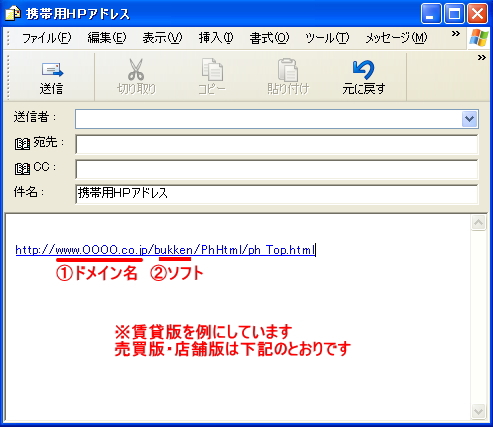The height and width of the screenshot is (427, 493).
Task: Expand toolbar overflow chevron
Action: 482,58
